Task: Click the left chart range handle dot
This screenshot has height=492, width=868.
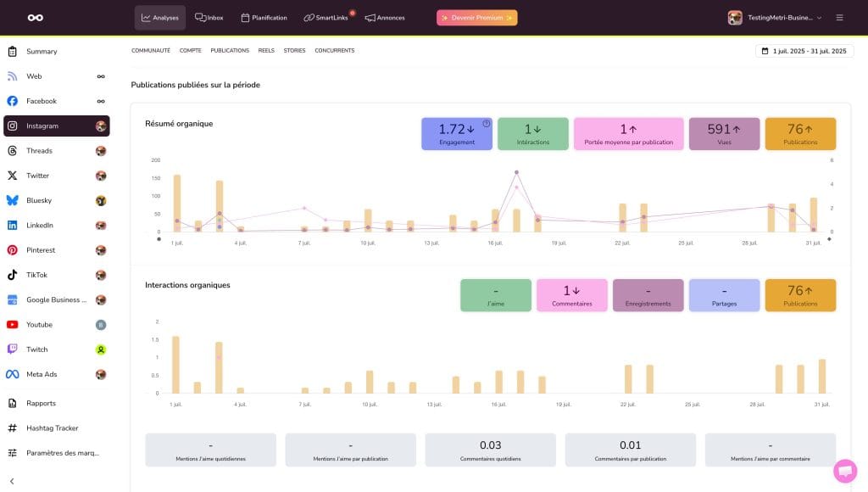Action: 159,239
